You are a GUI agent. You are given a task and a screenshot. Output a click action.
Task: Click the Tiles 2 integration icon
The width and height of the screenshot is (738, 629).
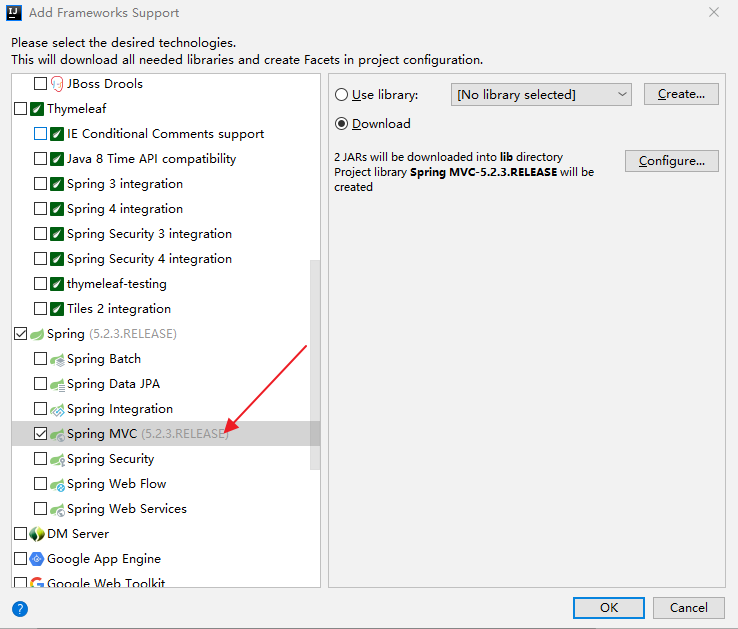click(56, 308)
